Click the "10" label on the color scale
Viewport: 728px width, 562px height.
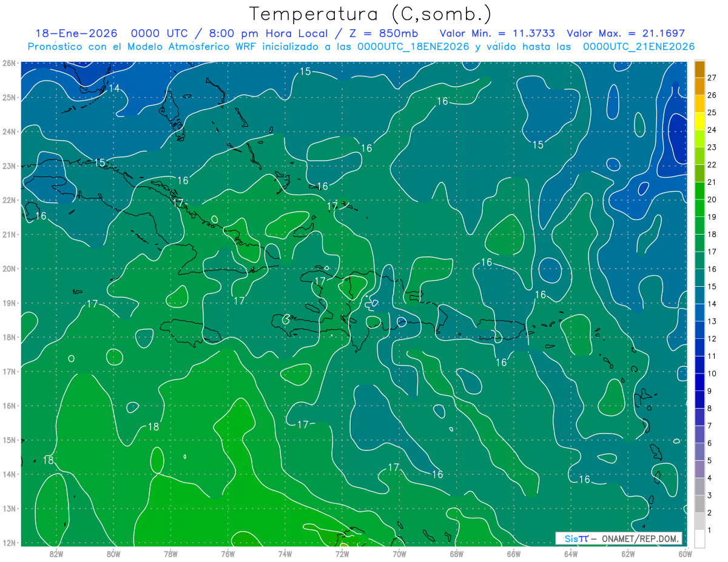(x=712, y=373)
